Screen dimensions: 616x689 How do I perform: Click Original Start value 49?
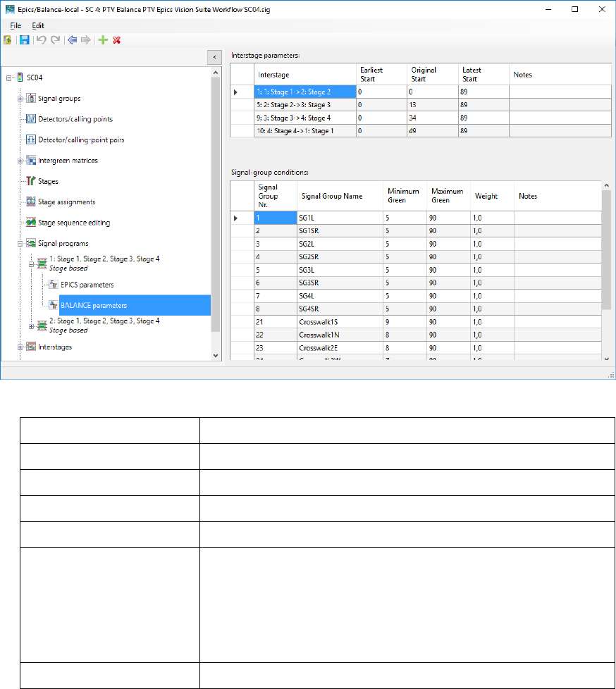(x=433, y=130)
